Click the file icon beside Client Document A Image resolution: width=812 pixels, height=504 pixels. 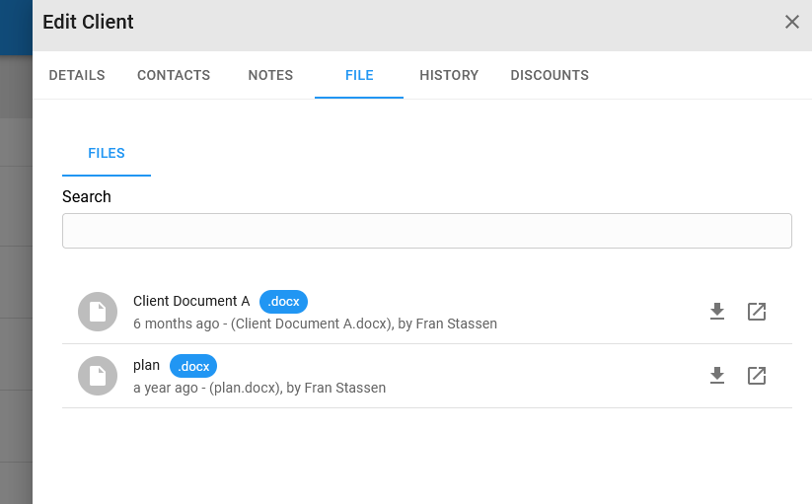coord(98,312)
